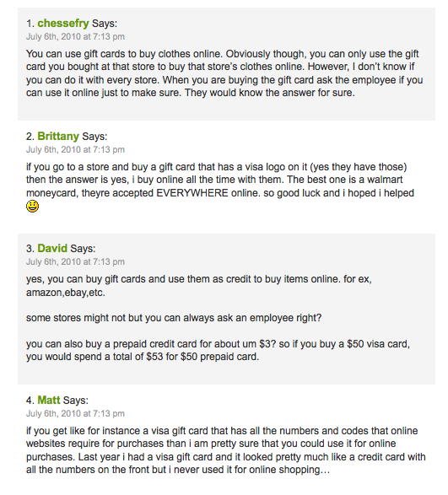Viewport: 448px width, 495px height.
Task: Click comment number 4 before Matt
Action: click(x=30, y=400)
